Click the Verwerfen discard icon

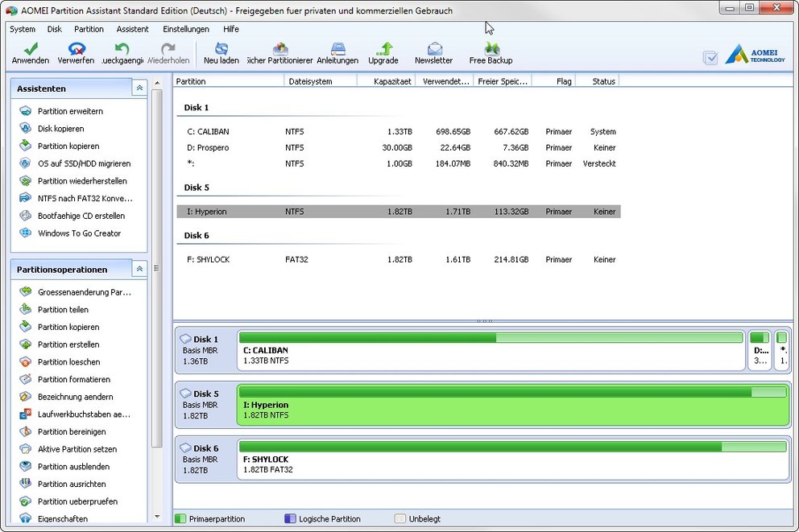[77, 49]
